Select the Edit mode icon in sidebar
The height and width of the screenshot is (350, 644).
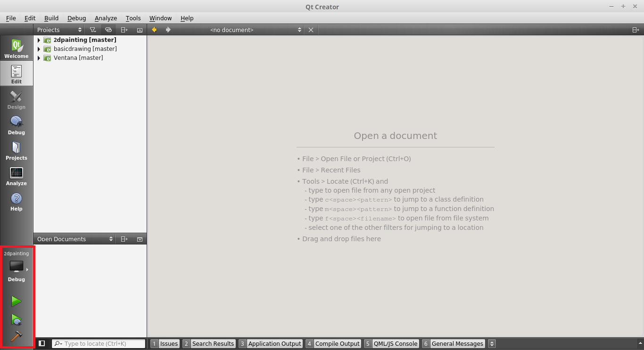coord(17,73)
